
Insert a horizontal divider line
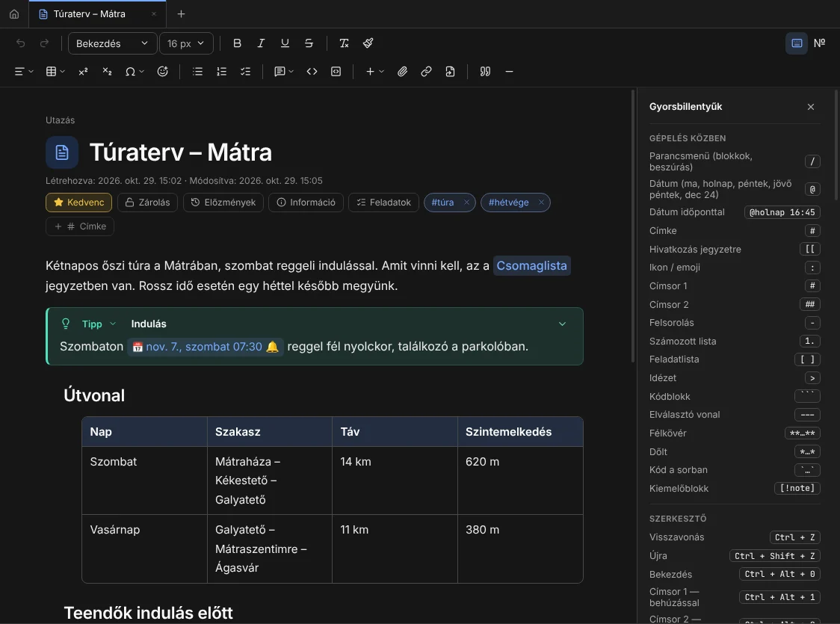[x=510, y=72]
